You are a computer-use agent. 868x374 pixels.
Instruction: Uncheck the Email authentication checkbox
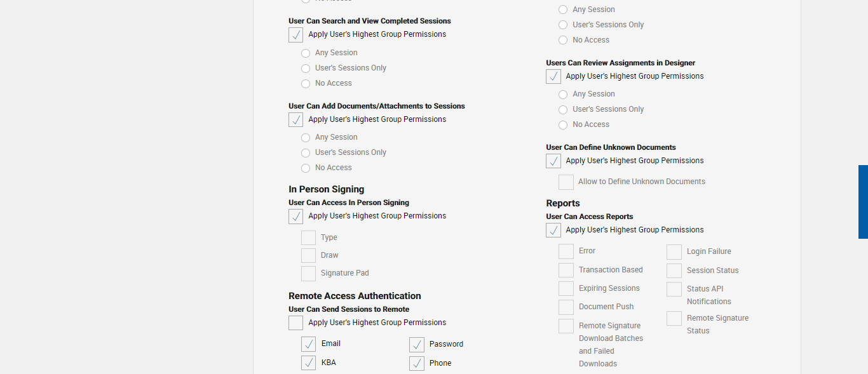(x=308, y=344)
